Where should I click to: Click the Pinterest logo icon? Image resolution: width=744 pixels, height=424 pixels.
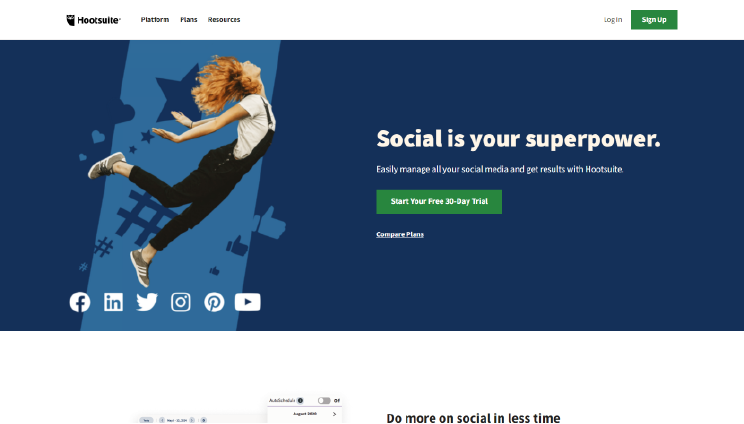pyautogui.click(x=214, y=302)
